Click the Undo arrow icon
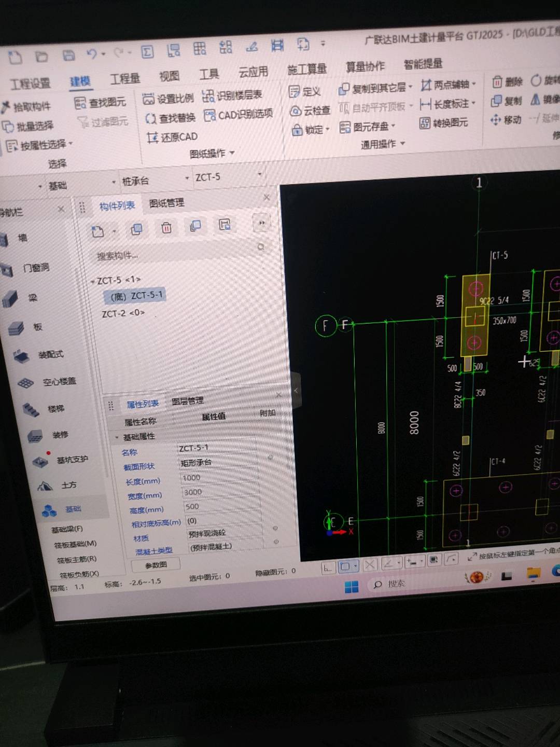 [92, 54]
